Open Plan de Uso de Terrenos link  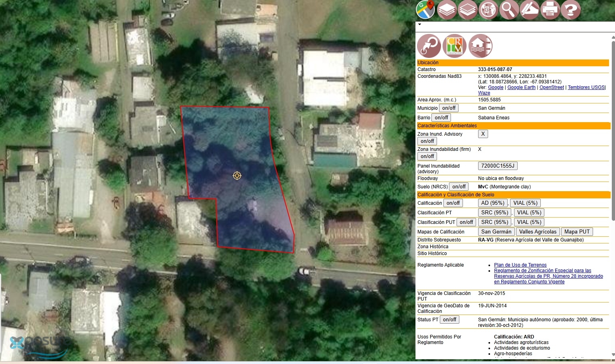[520, 265]
